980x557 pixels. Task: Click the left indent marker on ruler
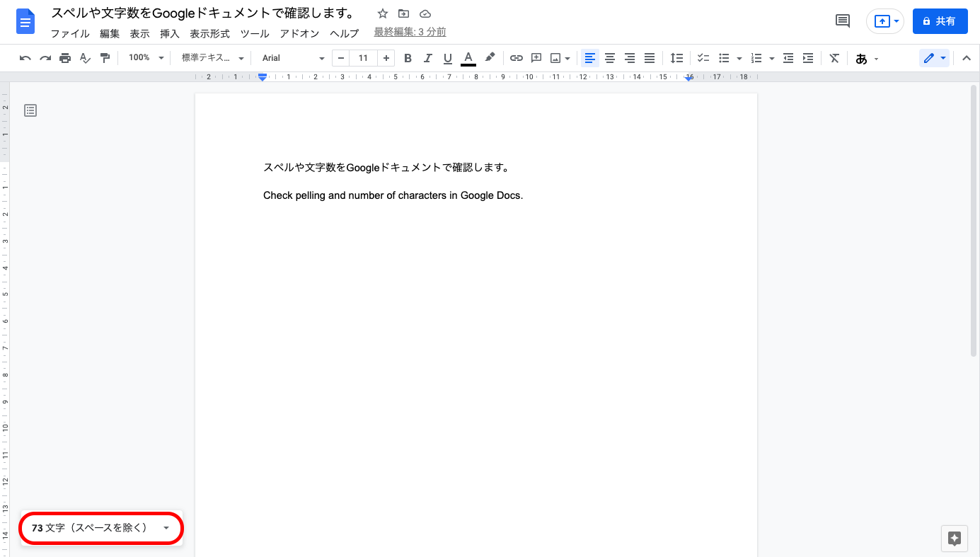coord(263,79)
